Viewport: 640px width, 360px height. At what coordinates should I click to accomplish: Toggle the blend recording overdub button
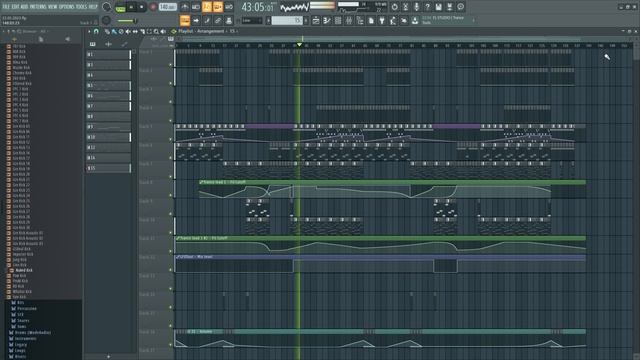click(218, 7)
